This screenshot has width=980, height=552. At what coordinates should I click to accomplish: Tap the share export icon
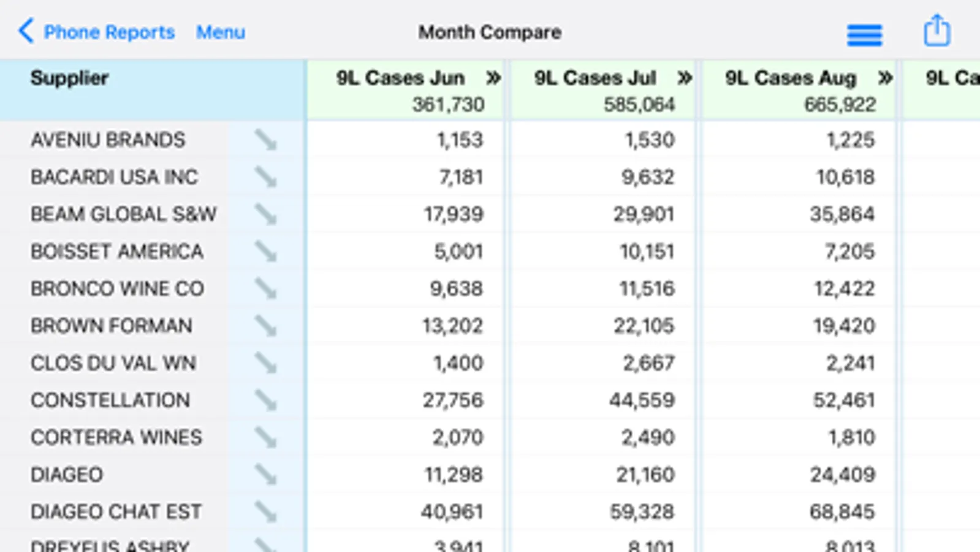pyautogui.click(x=936, y=31)
